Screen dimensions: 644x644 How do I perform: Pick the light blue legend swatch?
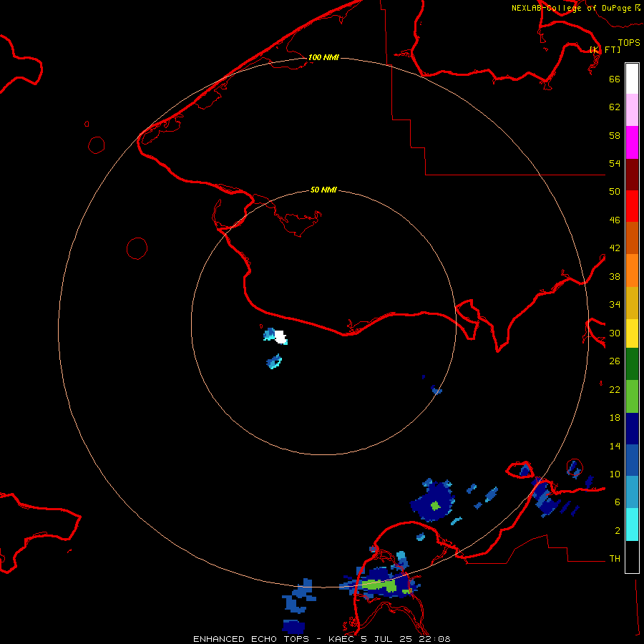point(632,492)
